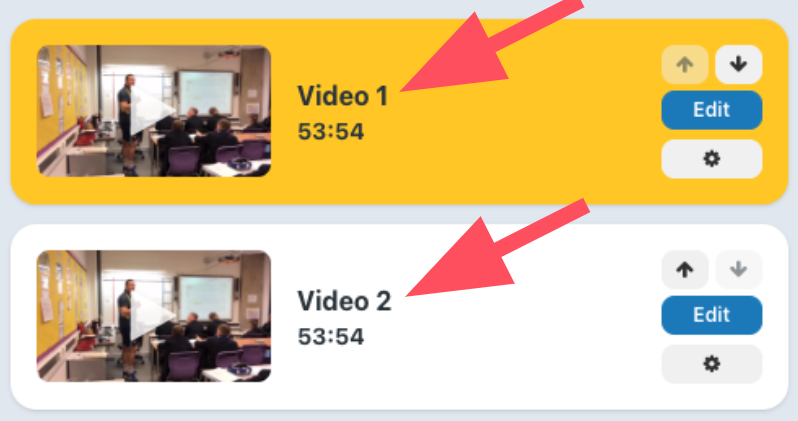Play Video 2 using the play triangle
Screen dimensions: 798x421
152,316
